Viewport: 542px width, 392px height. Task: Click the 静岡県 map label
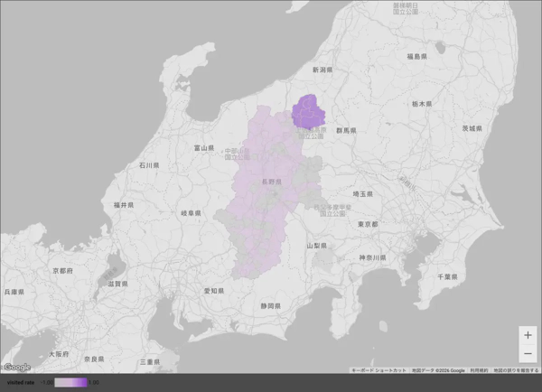(x=271, y=305)
